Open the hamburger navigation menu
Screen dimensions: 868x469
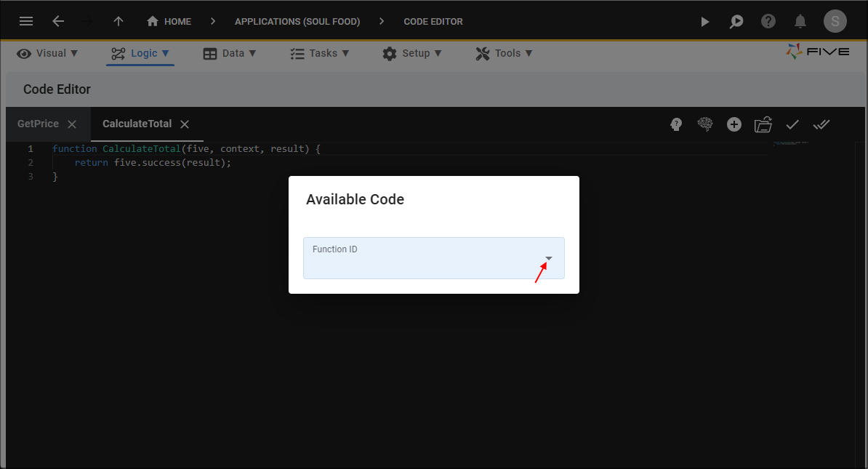click(26, 21)
